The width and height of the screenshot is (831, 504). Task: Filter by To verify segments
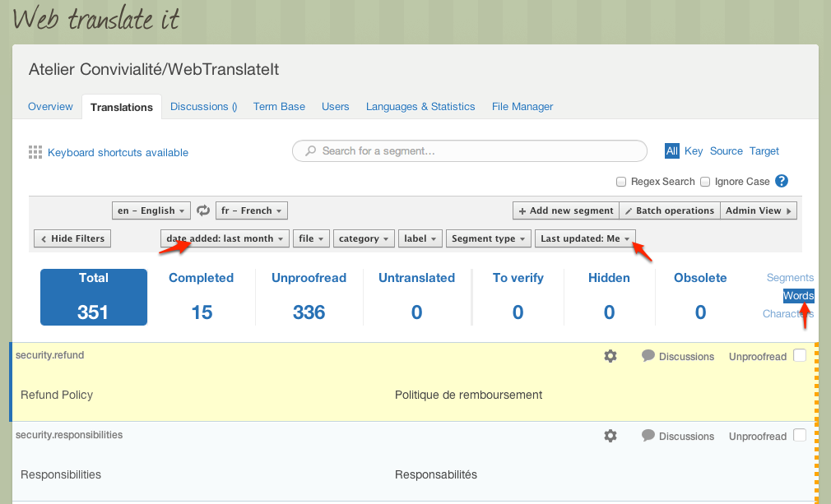[518, 297]
